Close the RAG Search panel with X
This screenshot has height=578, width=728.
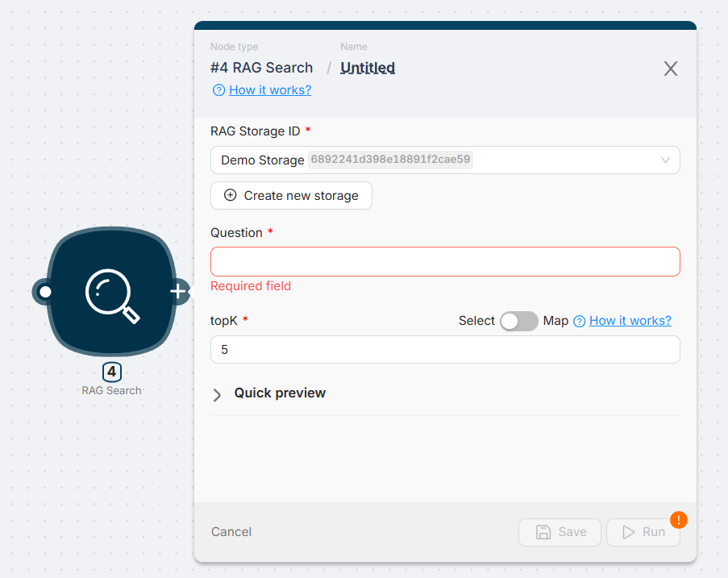pos(670,69)
